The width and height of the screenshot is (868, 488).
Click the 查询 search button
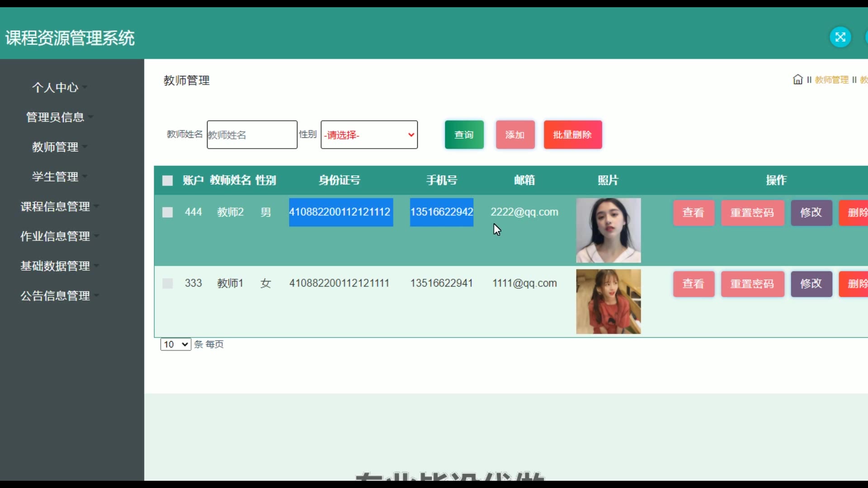click(464, 135)
